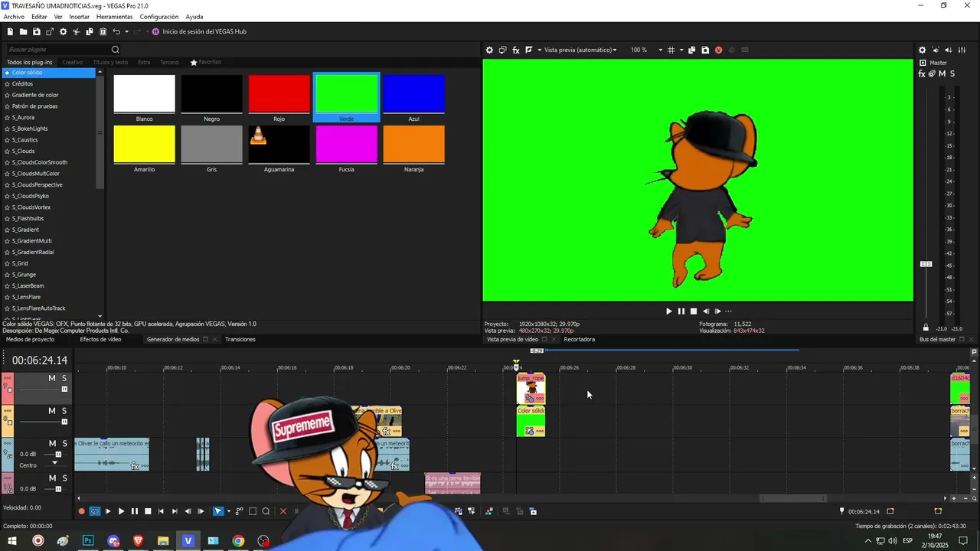Image resolution: width=980 pixels, height=551 pixels.
Task: Switch to Recortadora tab
Action: [x=579, y=339]
